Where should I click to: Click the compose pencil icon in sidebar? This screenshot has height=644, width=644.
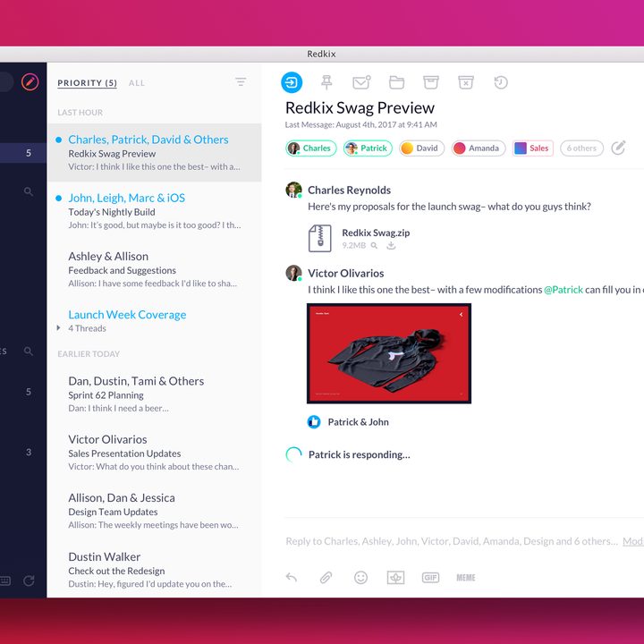click(x=30, y=82)
